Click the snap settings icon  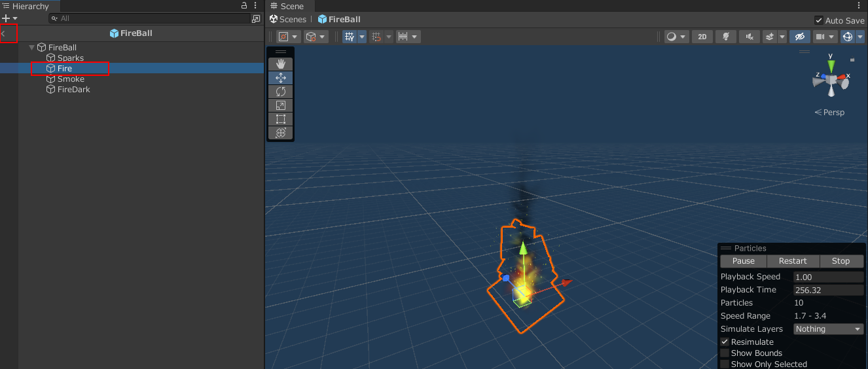(x=376, y=37)
